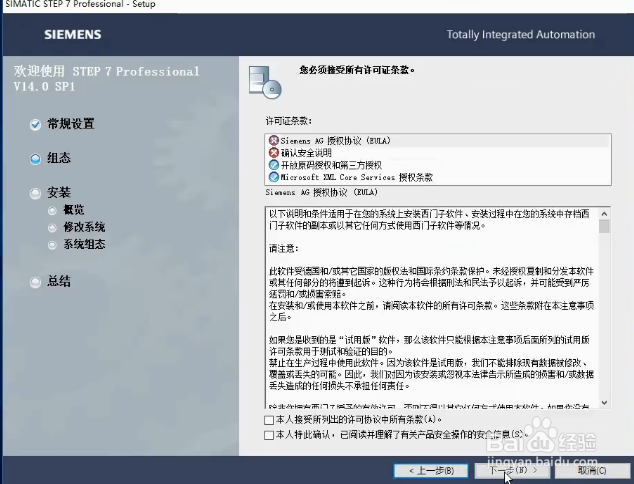Click the license text scrollbar down arrow
This screenshot has width=634, height=484.
click(x=604, y=403)
